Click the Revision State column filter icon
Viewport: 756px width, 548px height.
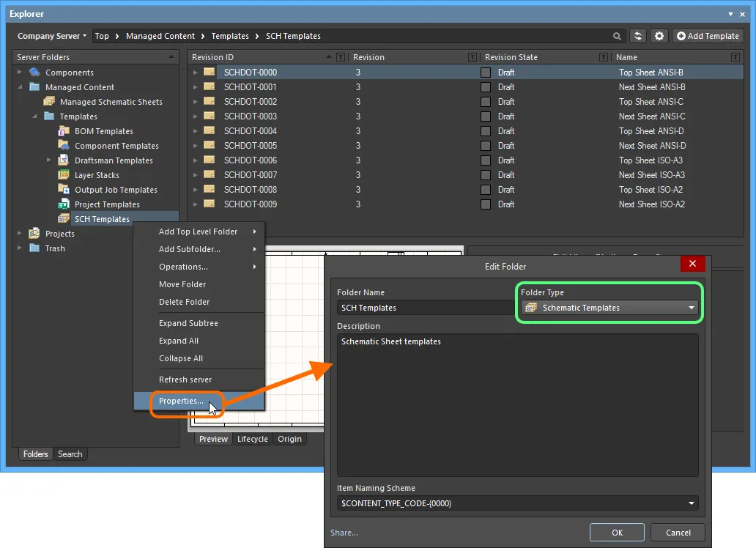click(x=603, y=57)
